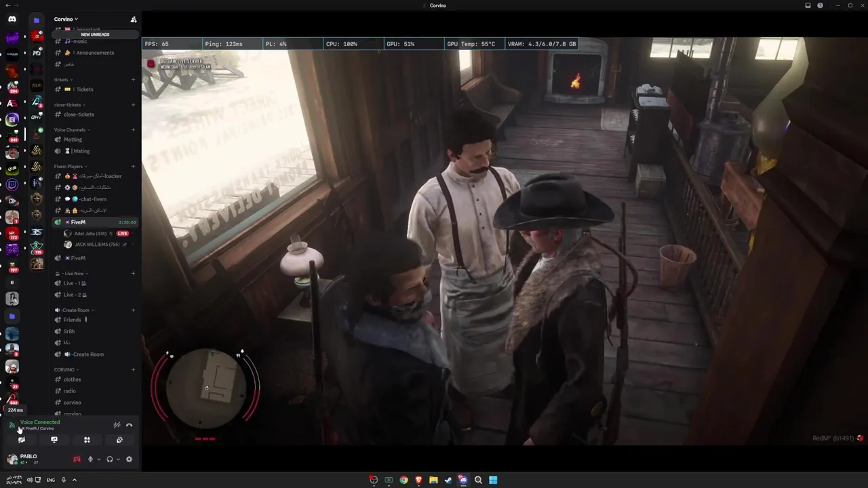Switch ENG input language
The height and width of the screenshot is (488, 868).
[51, 480]
